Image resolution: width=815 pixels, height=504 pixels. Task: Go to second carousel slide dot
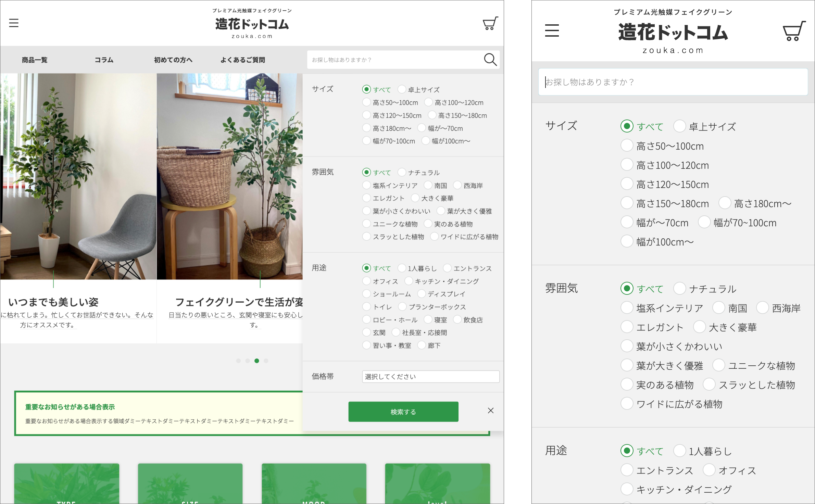coord(248,361)
